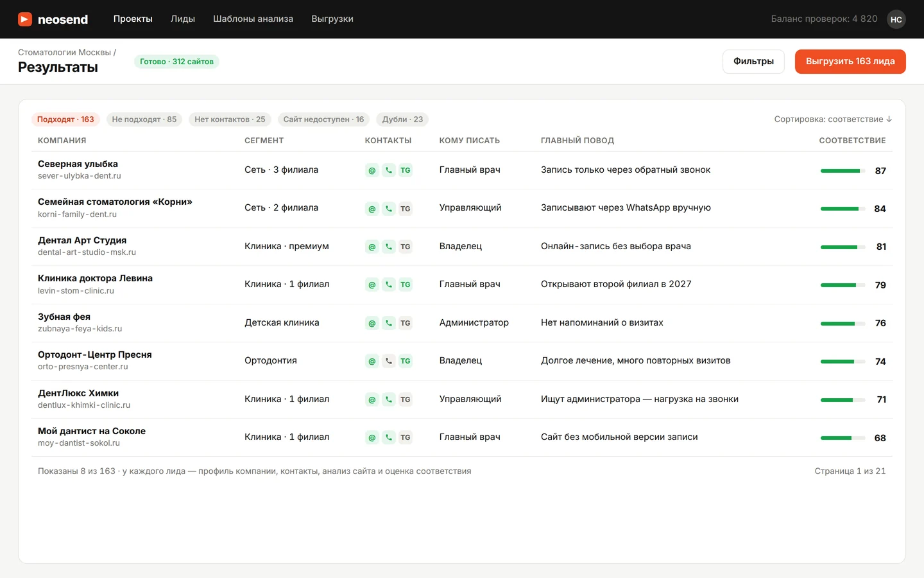The height and width of the screenshot is (578, 924).
Task: Click the Баланс проверок: 4 820 text
Action: click(x=824, y=19)
